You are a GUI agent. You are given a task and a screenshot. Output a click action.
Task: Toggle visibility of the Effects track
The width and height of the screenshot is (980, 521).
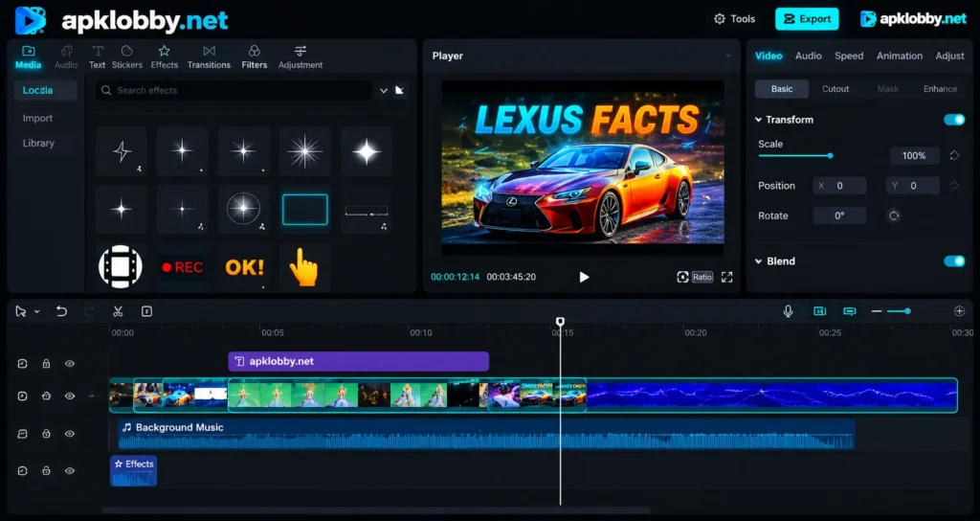point(69,471)
